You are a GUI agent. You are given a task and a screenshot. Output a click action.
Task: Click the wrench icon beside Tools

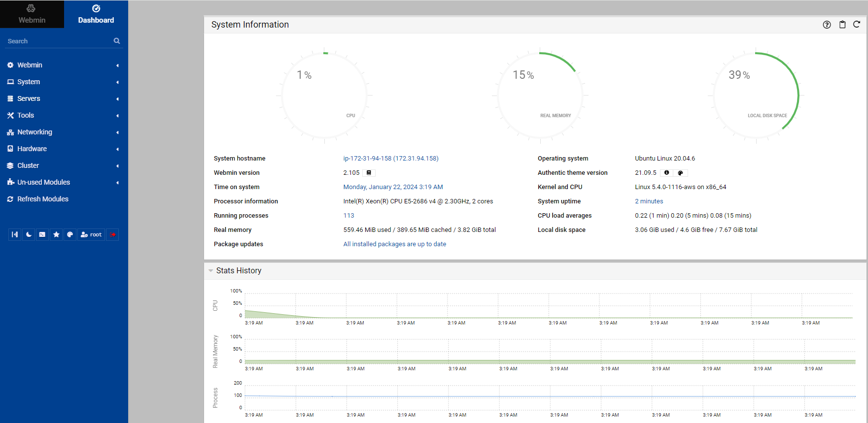click(10, 115)
